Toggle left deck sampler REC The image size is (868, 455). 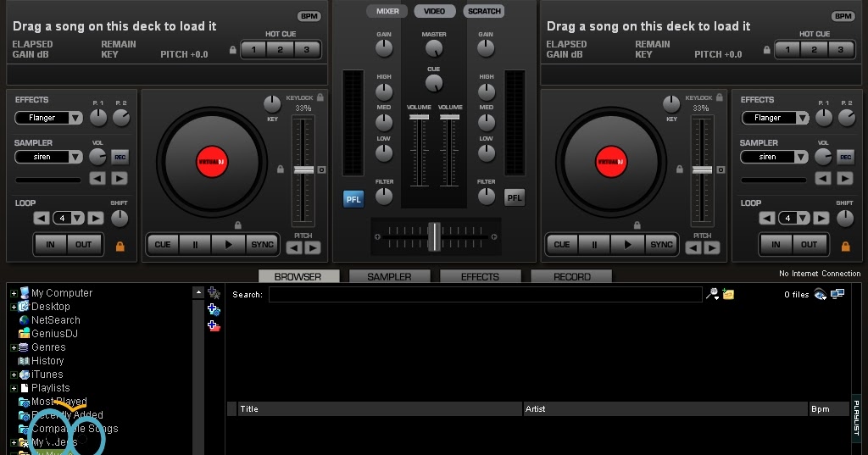coord(120,158)
